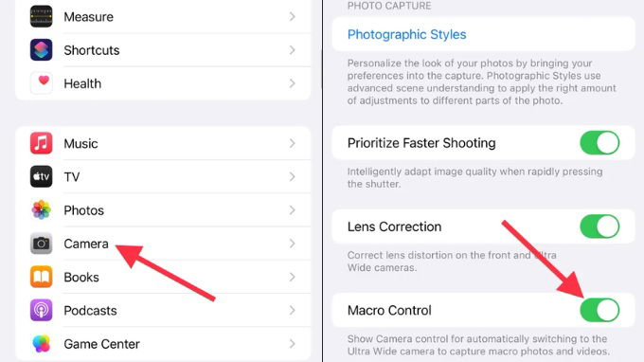The image size is (644, 362).
Task: Disable Prioritize Faster Shooting switch
Action: point(599,143)
